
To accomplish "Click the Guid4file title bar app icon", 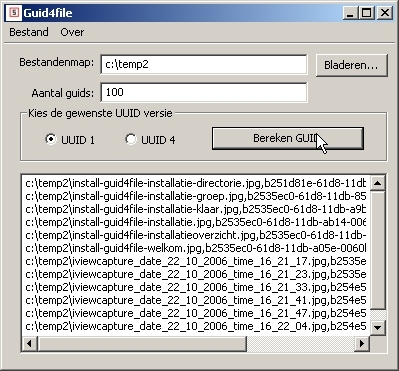I will (x=14, y=13).
